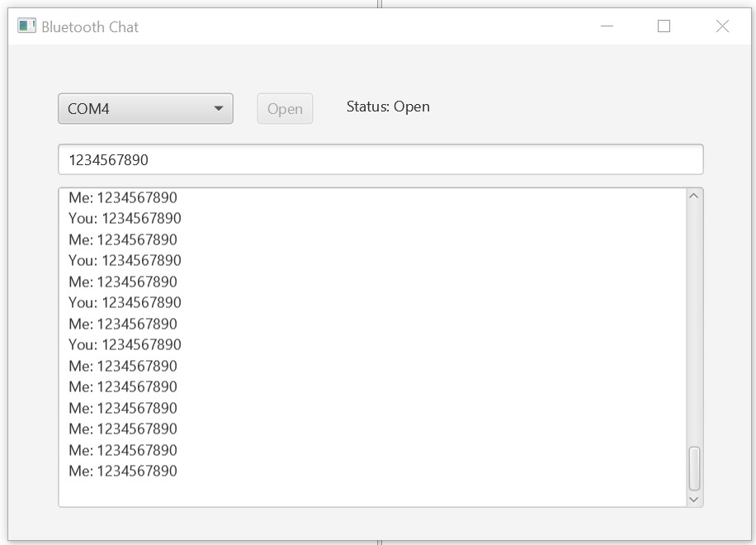Click the first visible You: 1234567890 message
756x545 pixels.
coord(125,219)
